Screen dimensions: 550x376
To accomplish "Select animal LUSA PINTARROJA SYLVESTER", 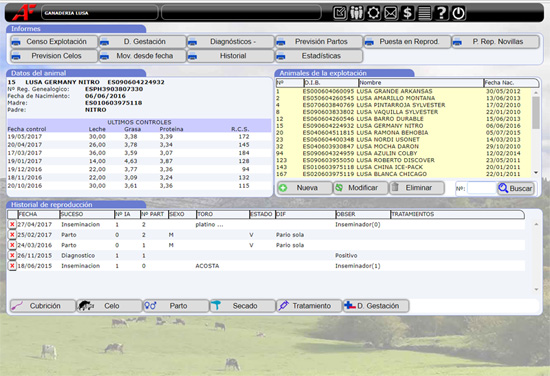I will click(x=404, y=105).
